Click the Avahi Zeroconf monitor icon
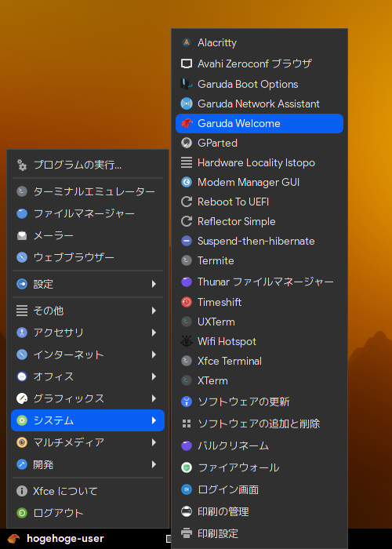 [x=187, y=64]
